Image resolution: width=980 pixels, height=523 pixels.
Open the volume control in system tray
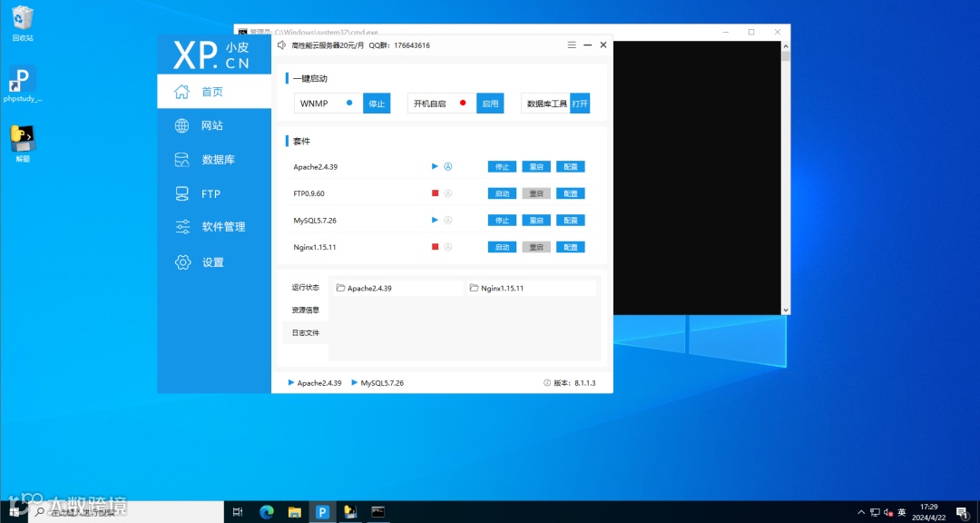(x=888, y=512)
